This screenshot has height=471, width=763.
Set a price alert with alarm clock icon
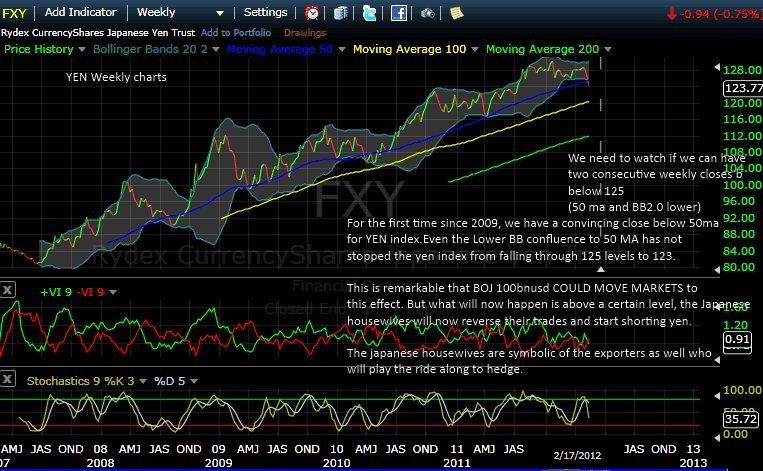click(311, 13)
